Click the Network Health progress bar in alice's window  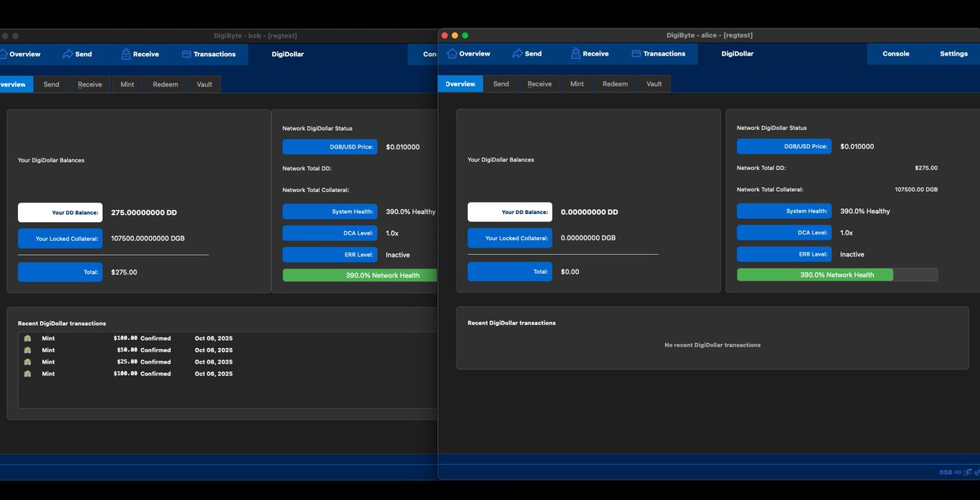[837, 275]
